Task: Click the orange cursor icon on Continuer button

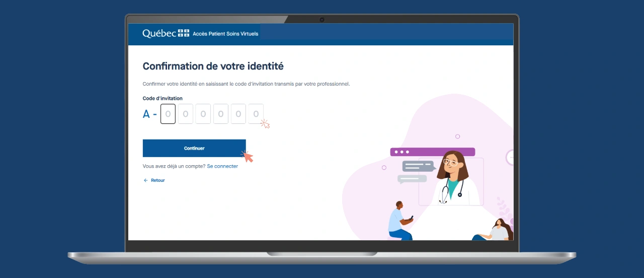Action: pyautogui.click(x=247, y=157)
